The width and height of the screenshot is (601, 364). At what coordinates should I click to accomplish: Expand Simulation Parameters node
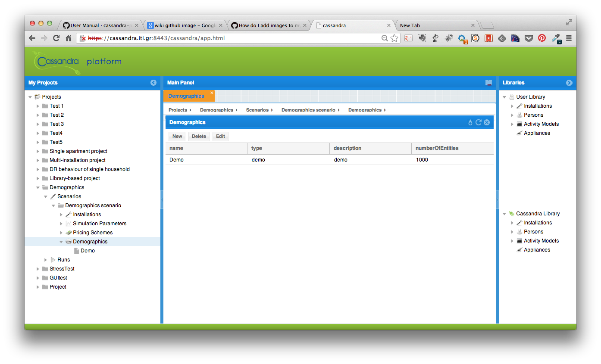coord(61,224)
